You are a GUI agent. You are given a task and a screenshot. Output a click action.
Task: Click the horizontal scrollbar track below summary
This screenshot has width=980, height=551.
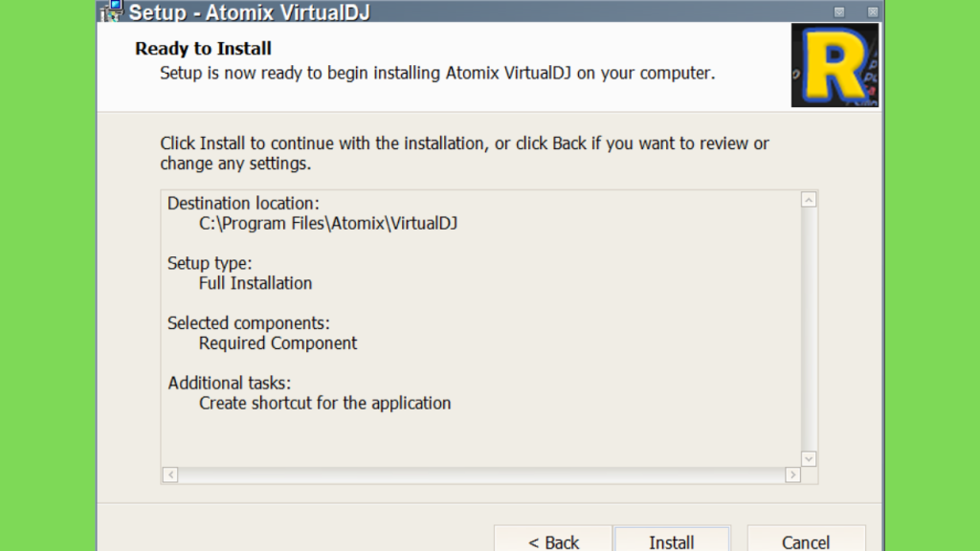click(x=481, y=474)
